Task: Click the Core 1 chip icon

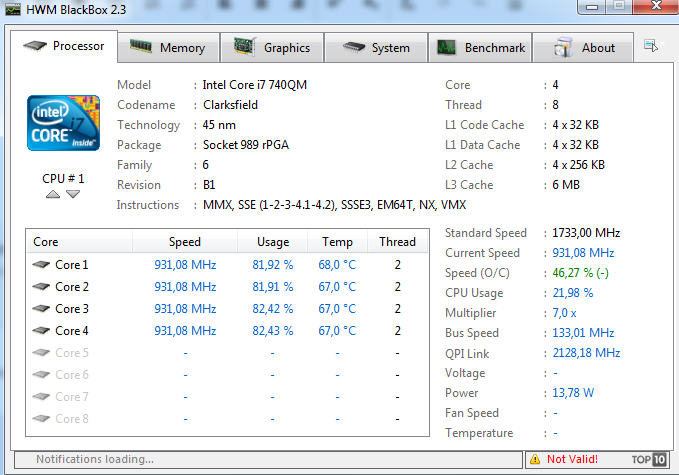Action: (41, 264)
